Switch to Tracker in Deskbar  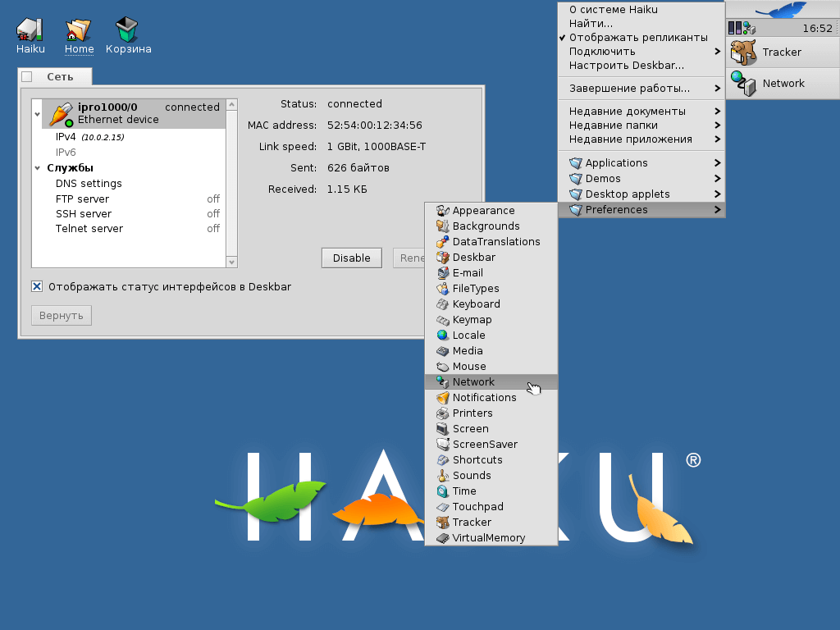(783, 52)
